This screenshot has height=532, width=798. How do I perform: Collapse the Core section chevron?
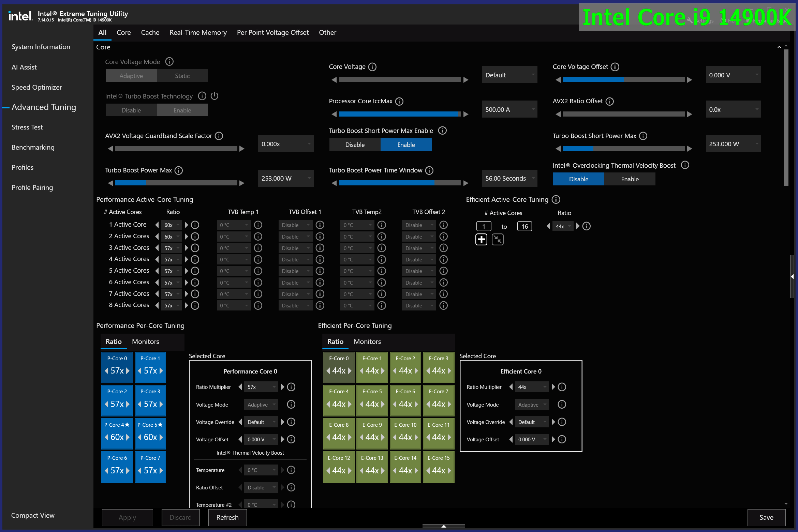point(779,47)
